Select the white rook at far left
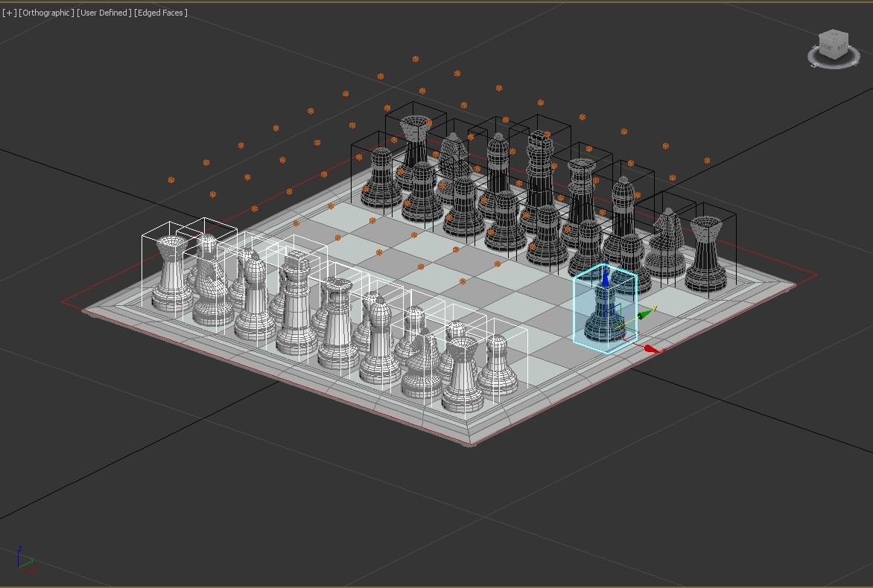873x588 pixels. (x=171, y=274)
